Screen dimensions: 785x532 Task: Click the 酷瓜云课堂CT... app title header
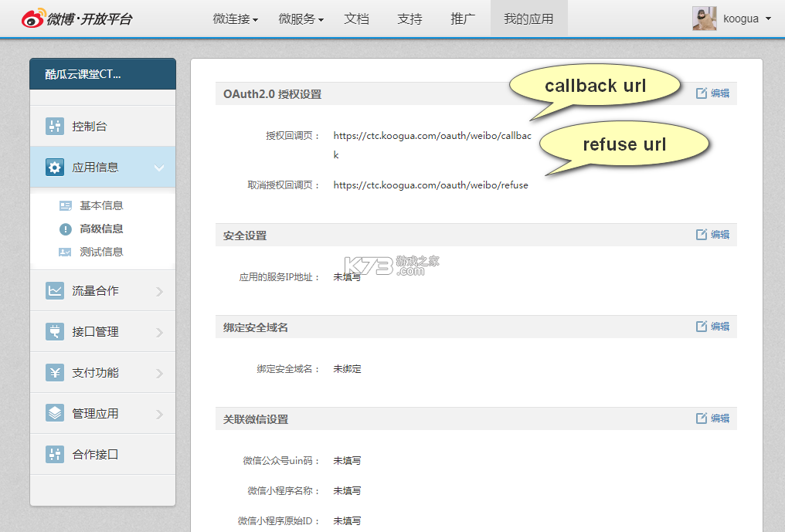(x=103, y=74)
